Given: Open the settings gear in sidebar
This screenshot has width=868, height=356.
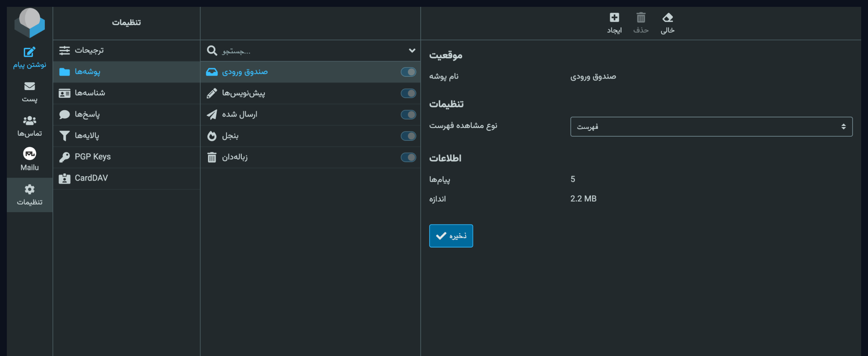Looking at the screenshot, I should 29,190.
